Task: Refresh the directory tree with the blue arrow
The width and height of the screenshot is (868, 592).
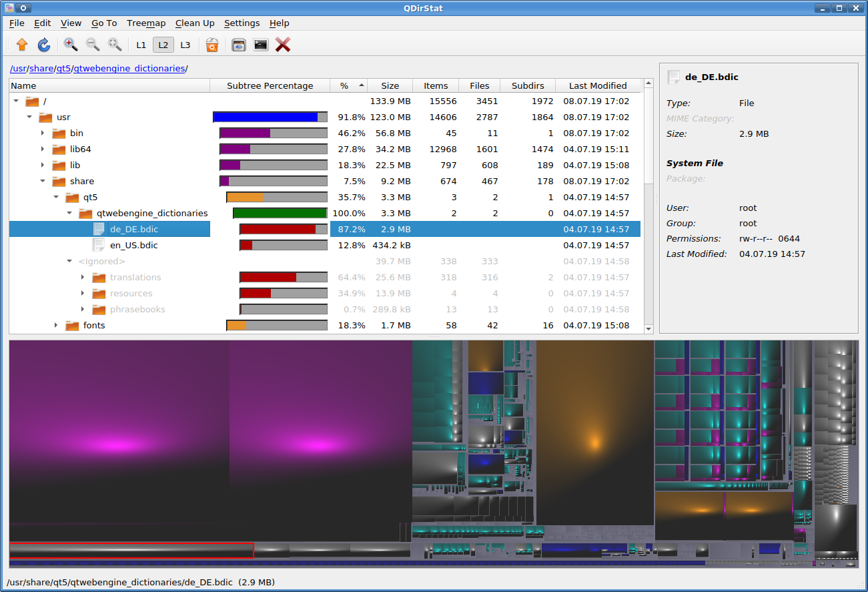Action: tap(44, 45)
